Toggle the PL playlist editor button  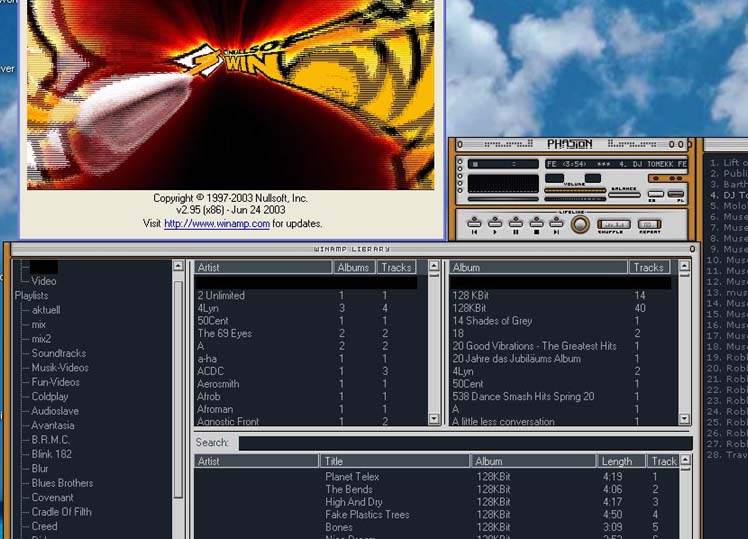[x=675, y=194]
